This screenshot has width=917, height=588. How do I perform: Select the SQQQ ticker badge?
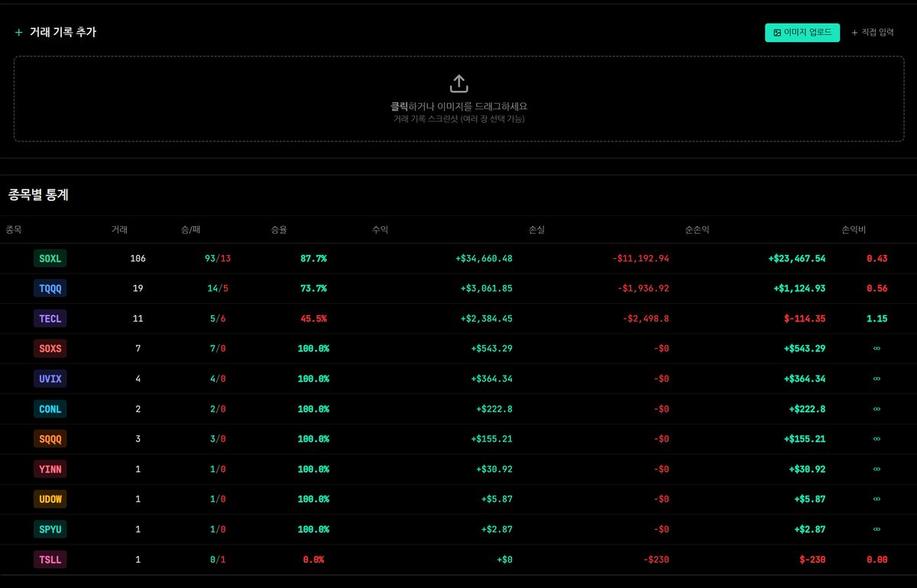50,439
